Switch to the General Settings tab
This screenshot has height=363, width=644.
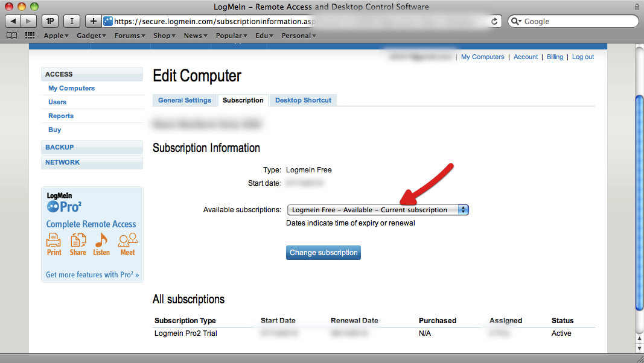(185, 100)
